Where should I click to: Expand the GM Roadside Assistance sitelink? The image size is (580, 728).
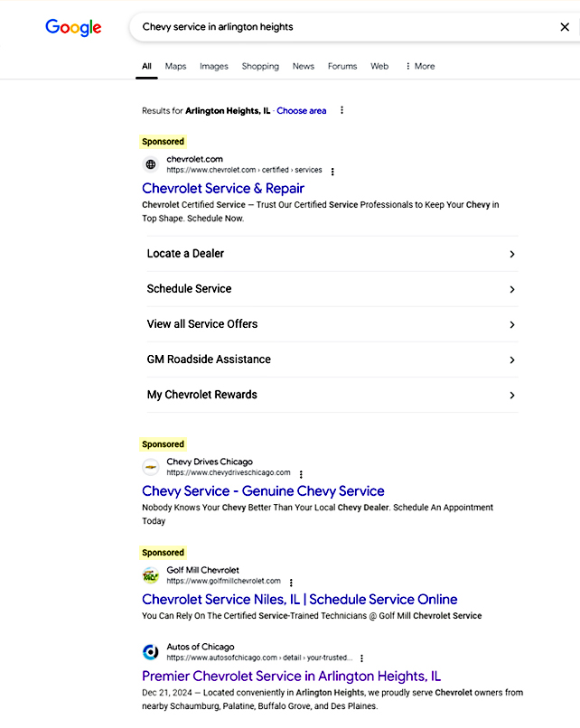pos(512,359)
